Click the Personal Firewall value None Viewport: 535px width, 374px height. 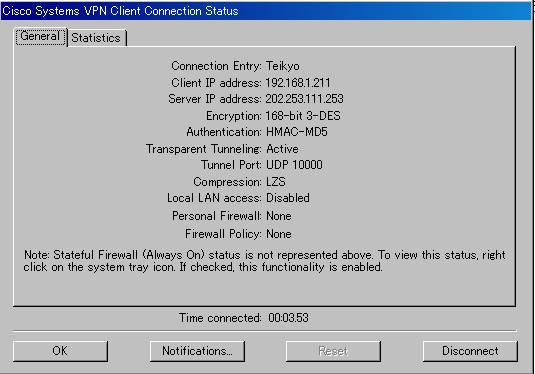point(278,216)
